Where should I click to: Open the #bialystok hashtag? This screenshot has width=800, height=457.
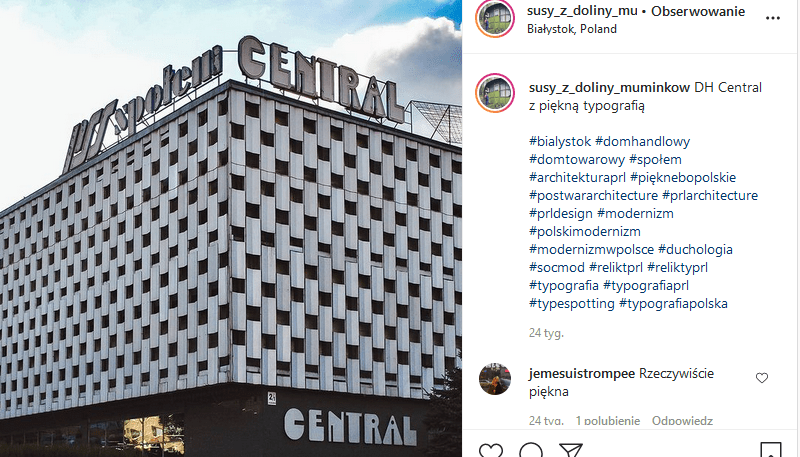(x=560, y=141)
